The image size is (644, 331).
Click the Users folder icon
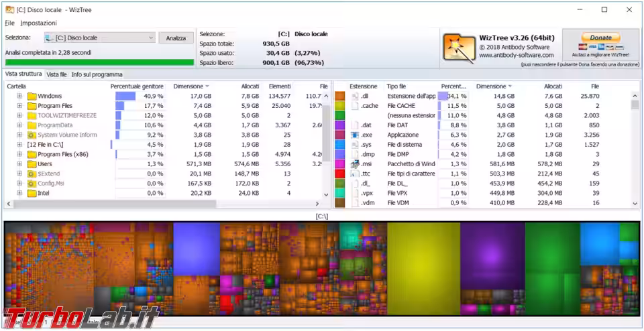point(32,164)
